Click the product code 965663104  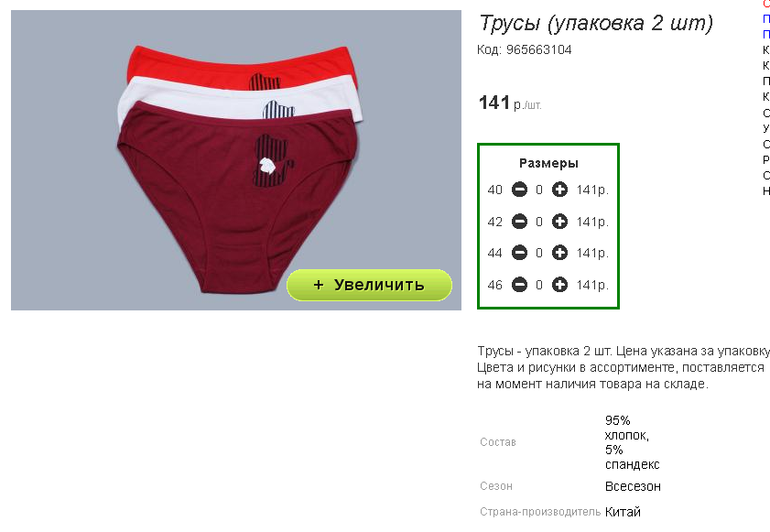(x=538, y=49)
